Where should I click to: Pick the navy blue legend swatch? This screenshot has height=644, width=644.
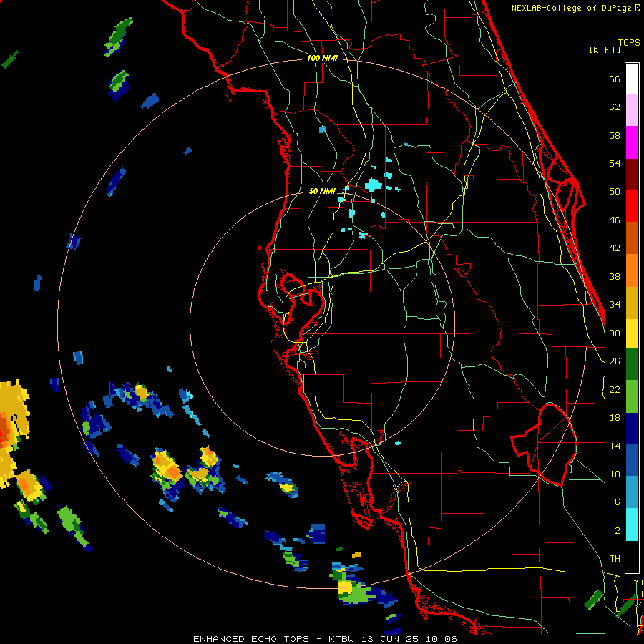(x=632, y=429)
